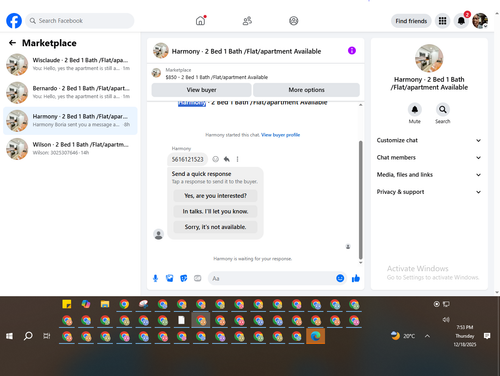The height and width of the screenshot is (376, 500).
Task: Open Windows taskbar search
Action: 28,336
